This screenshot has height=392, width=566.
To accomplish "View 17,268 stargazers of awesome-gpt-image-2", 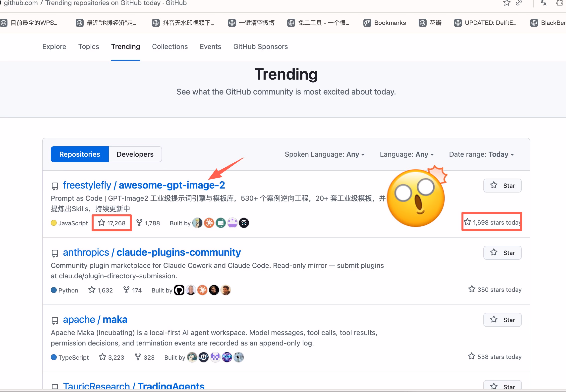I will (112, 223).
